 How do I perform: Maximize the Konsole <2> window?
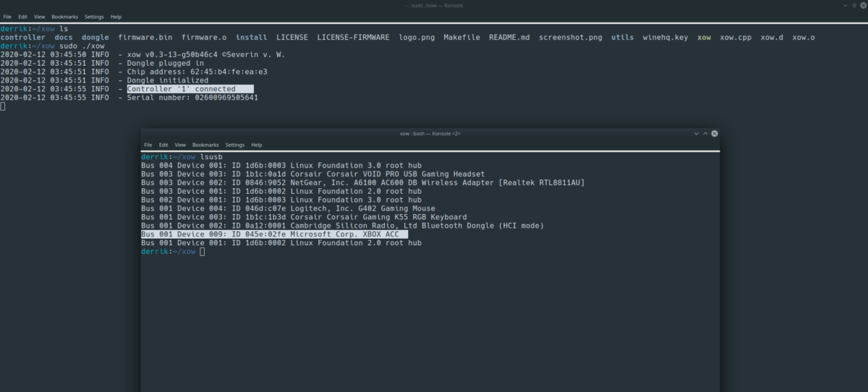pos(705,134)
